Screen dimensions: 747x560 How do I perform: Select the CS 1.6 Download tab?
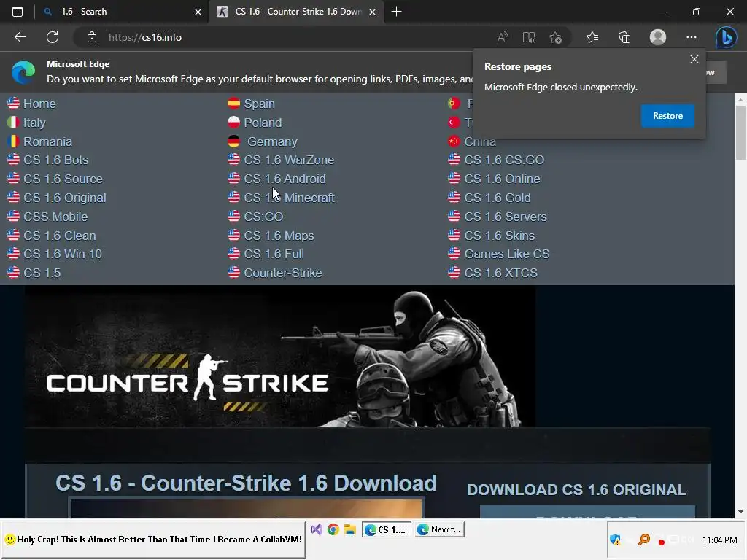pyautogui.click(x=295, y=12)
